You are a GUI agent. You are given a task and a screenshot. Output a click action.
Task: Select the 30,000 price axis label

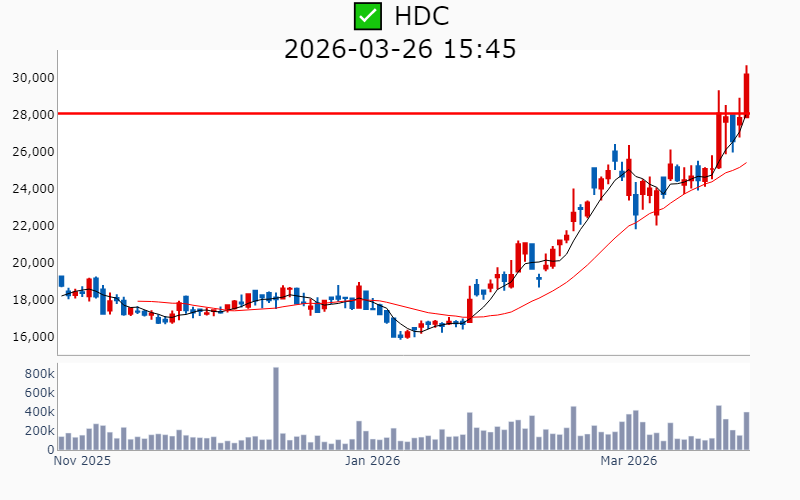tap(33, 78)
